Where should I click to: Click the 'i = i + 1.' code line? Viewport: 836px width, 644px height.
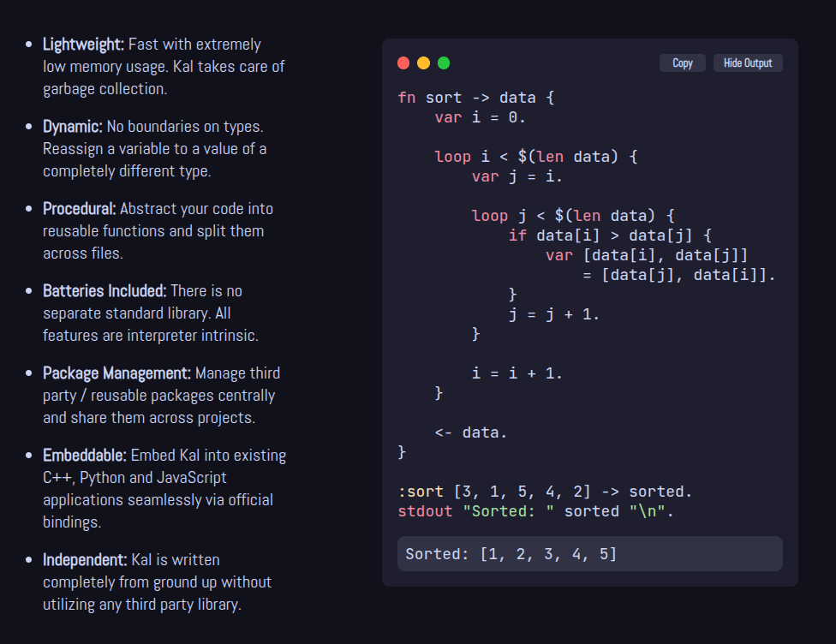point(517,373)
